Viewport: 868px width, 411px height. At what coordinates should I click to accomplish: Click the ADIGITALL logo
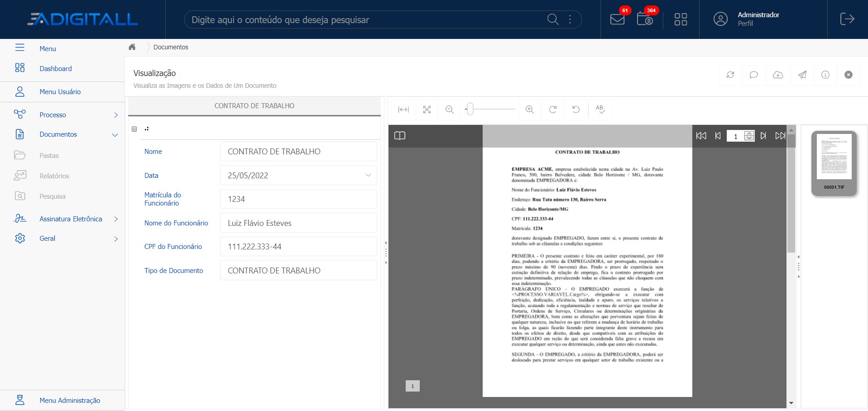[82, 19]
